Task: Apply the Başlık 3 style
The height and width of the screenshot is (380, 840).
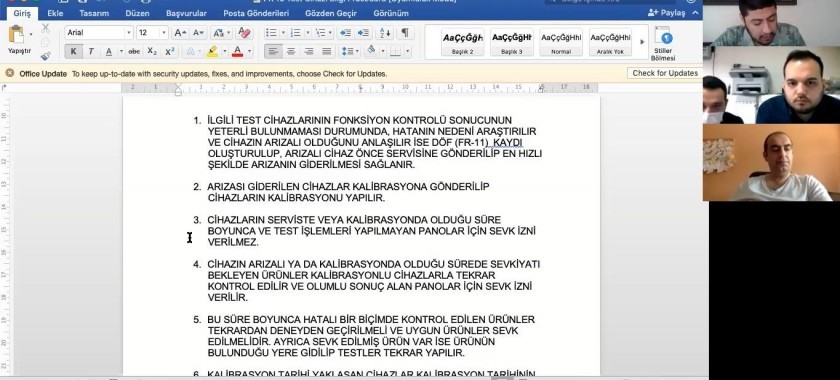Action: pos(512,43)
